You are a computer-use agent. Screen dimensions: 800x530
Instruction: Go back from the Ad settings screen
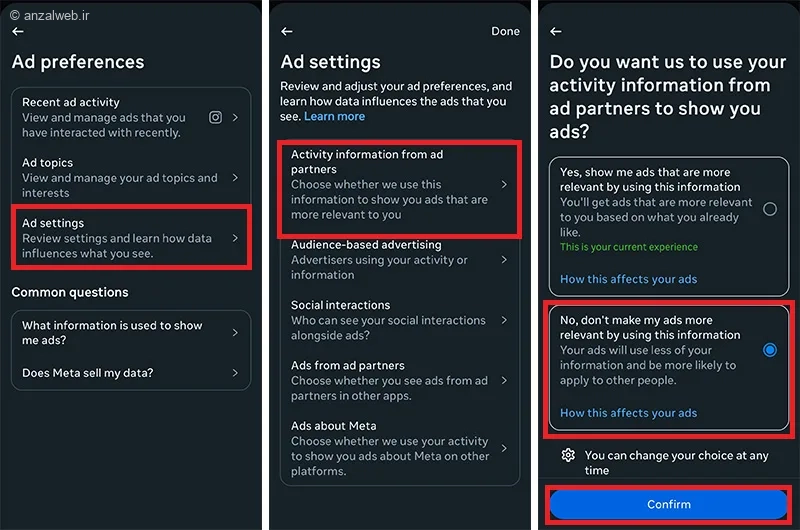288,32
